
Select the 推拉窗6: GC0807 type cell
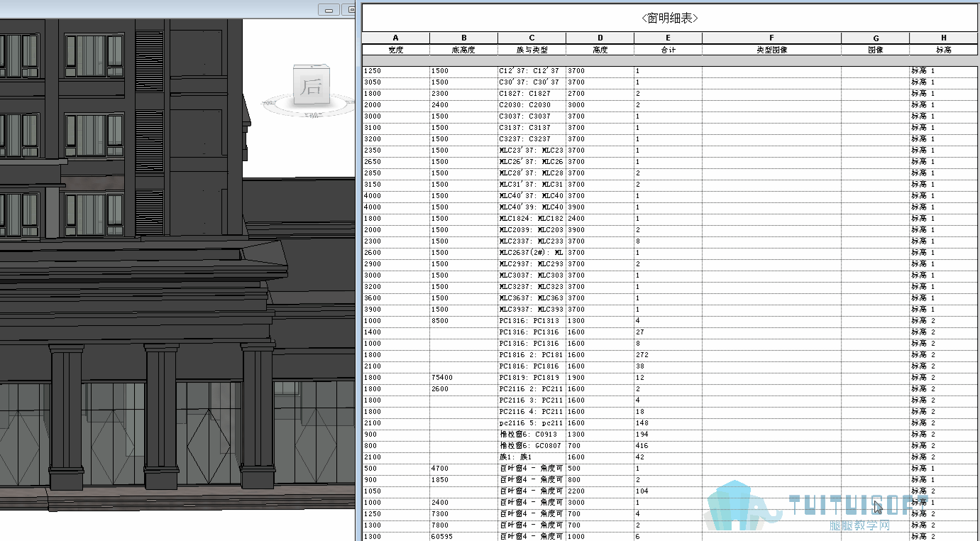tap(532, 446)
